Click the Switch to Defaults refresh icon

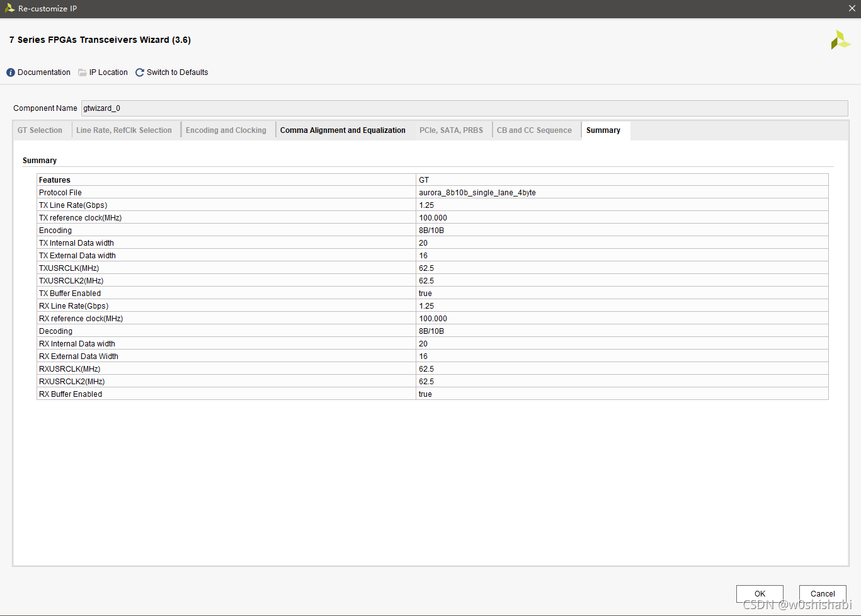click(140, 72)
